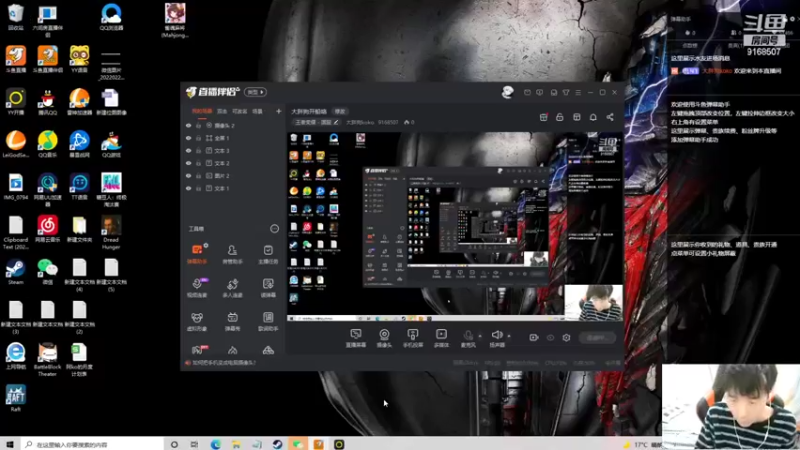Viewport: 800px width, 450px height.
Task: Click the share icon above preview
Action: [610, 117]
